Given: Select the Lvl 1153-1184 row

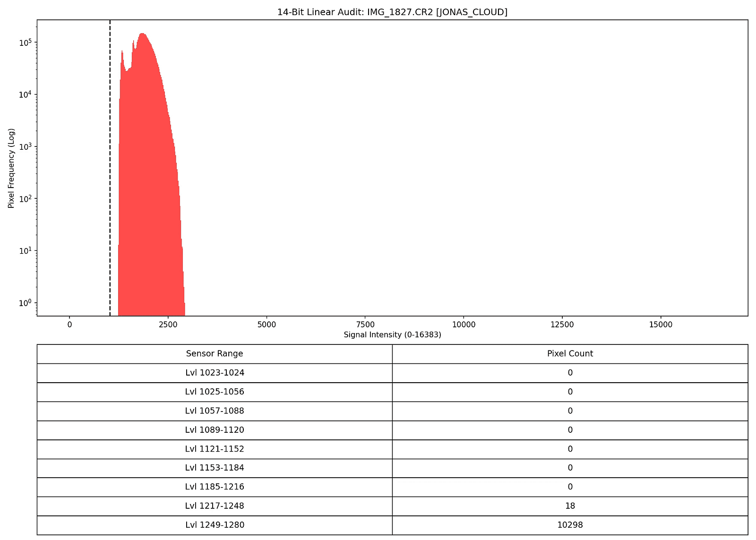Looking at the screenshot, I should 215,468.
